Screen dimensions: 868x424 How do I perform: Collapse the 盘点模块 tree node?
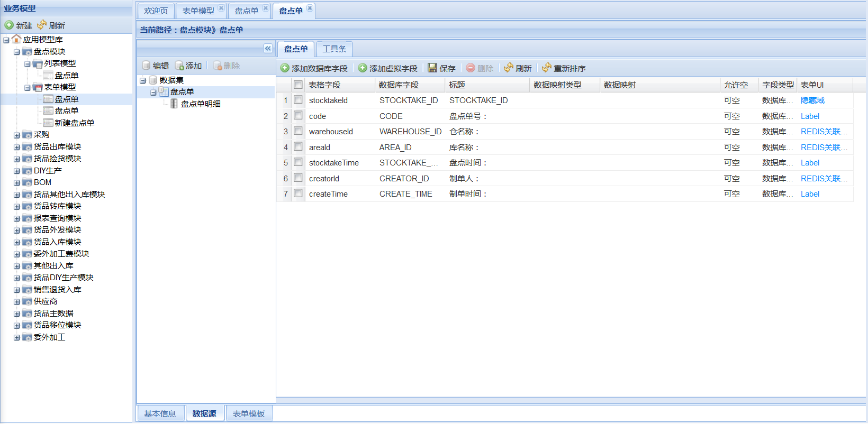point(17,52)
